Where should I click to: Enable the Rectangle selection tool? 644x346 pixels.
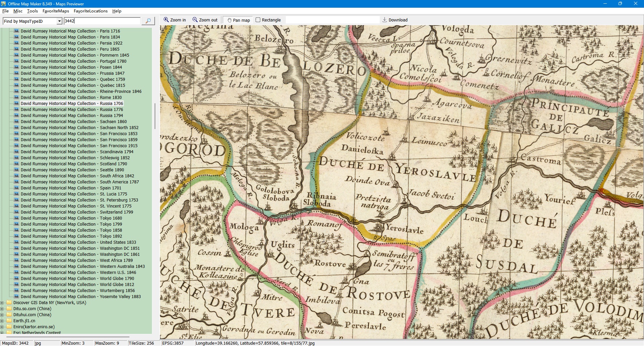click(268, 20)
